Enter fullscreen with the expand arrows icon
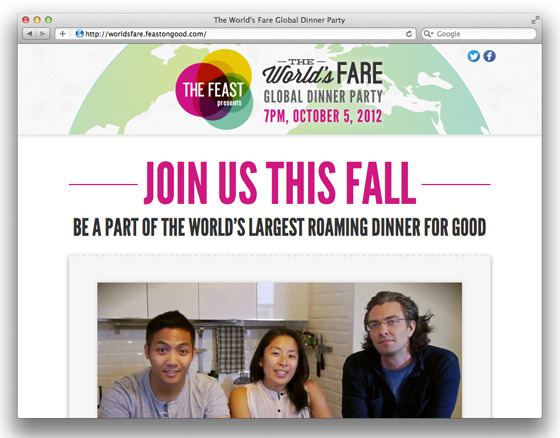Image resolution: width=560 pixels, height=438 pixels. point(535,20)
